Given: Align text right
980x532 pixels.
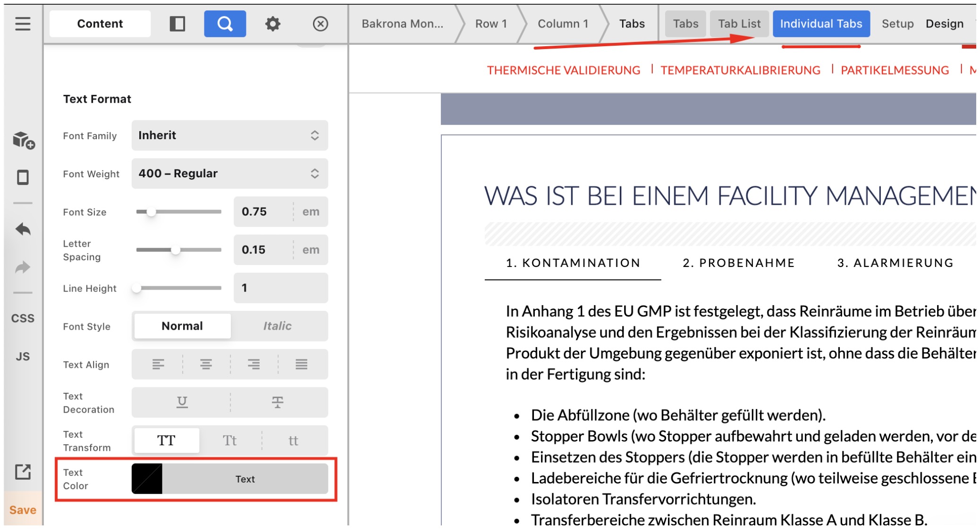Looking at the screenshot, I should 253,364.
